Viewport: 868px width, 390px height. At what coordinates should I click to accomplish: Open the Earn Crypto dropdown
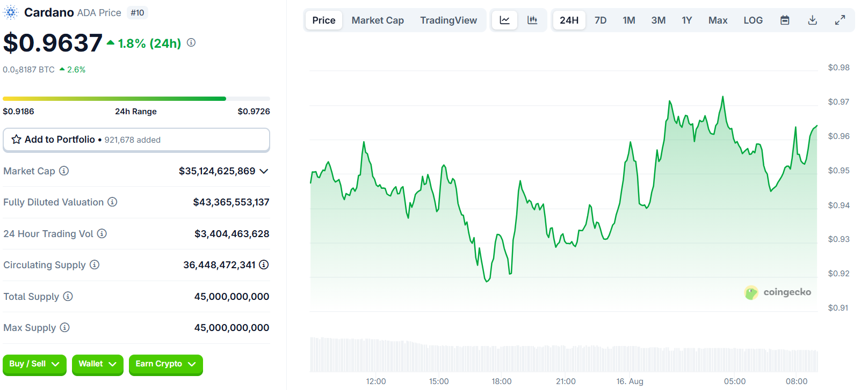coord(166,364)
